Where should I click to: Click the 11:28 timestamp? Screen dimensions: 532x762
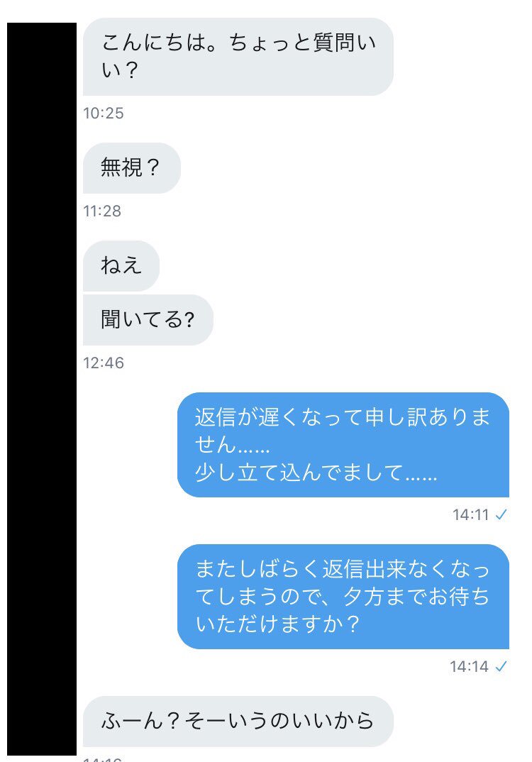point(102,211)
